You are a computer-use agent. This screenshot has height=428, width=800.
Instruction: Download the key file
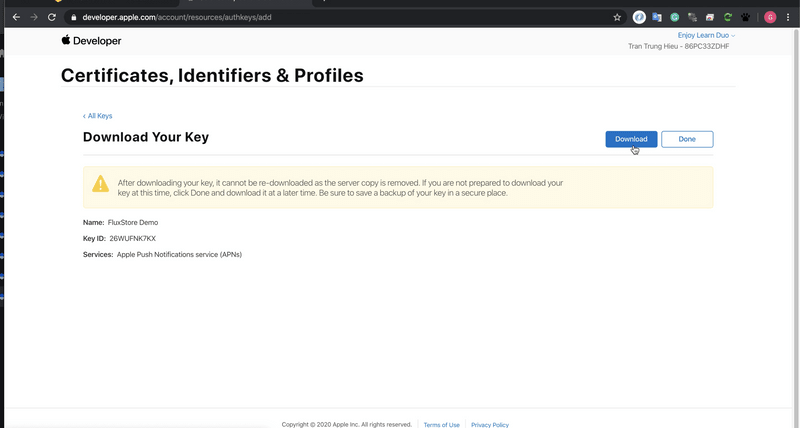coord(631,139)
